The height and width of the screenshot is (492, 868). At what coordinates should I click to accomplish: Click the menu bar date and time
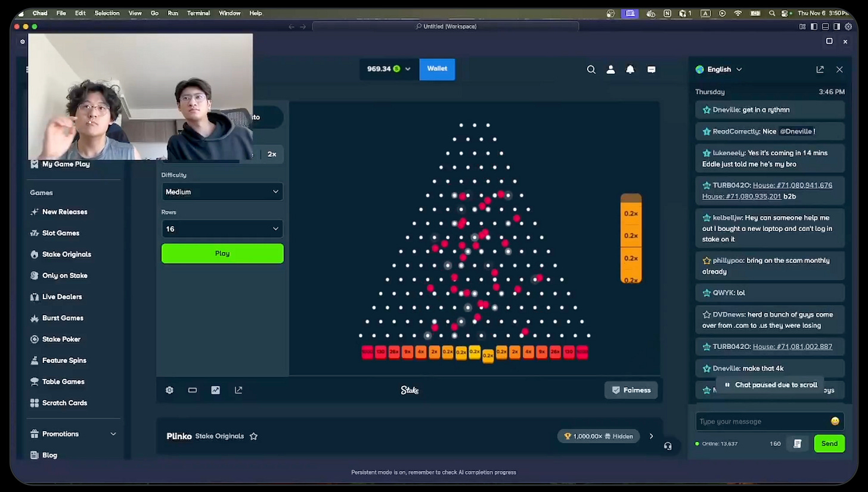click(823, 13)
